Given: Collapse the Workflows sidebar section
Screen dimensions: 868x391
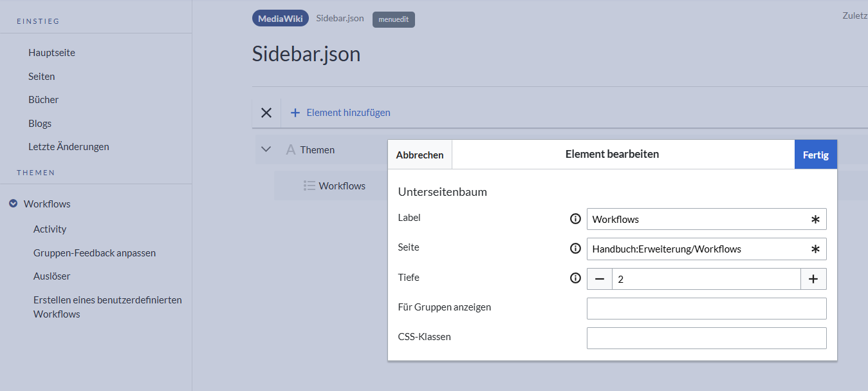Looking at the screenshot, I should 13,204.
